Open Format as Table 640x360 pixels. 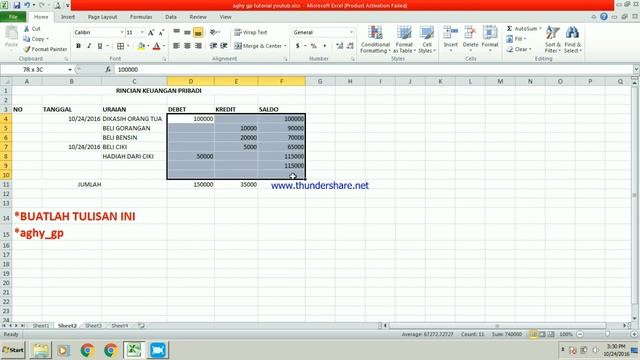[404, 40]
